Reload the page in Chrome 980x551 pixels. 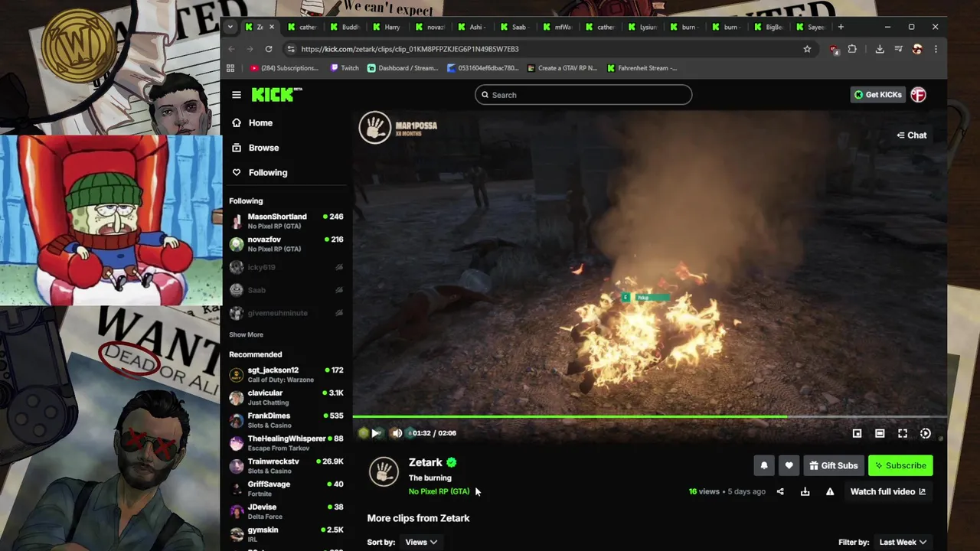(x=269, y=49)
